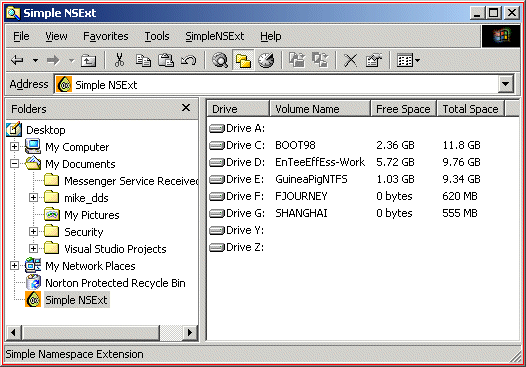Close the Folders pane
This screenshot has width=526, height=367.
pyautogui.click(x=186, y=108)
